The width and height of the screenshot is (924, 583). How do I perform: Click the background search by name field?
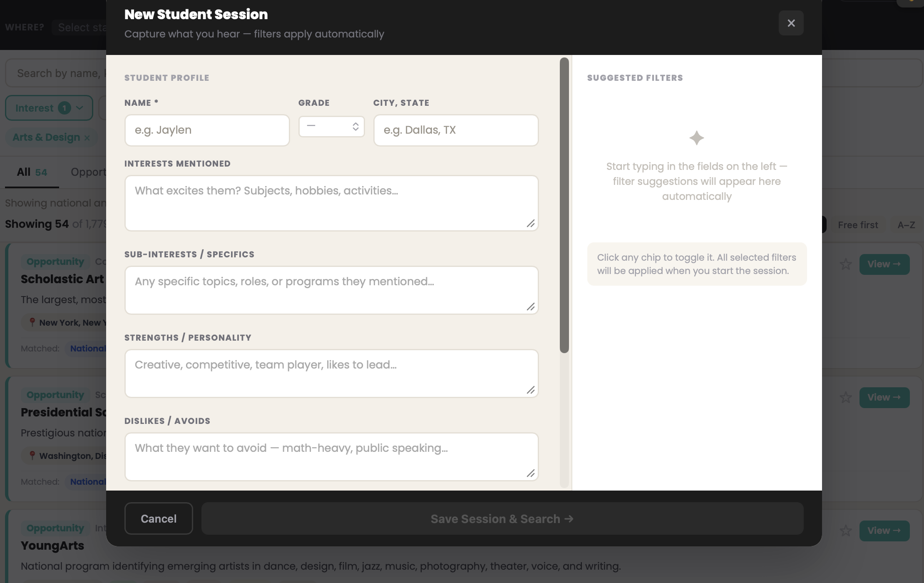click(x=56, y=73)
